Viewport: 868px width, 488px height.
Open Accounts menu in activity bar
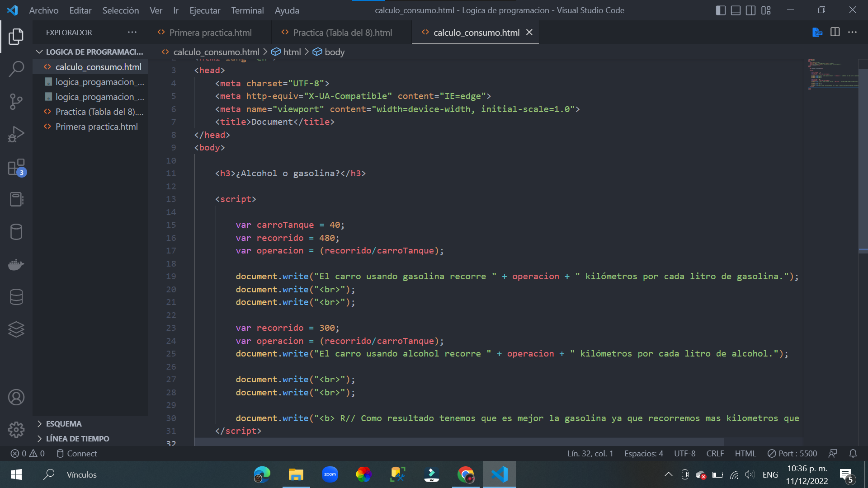point(16,397)
